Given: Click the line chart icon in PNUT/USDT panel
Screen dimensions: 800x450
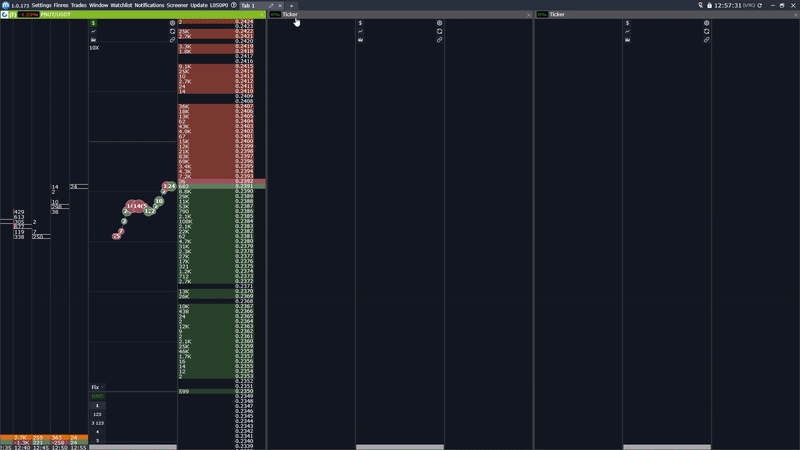Looking at the screenshot, I should tap(93, 31).
